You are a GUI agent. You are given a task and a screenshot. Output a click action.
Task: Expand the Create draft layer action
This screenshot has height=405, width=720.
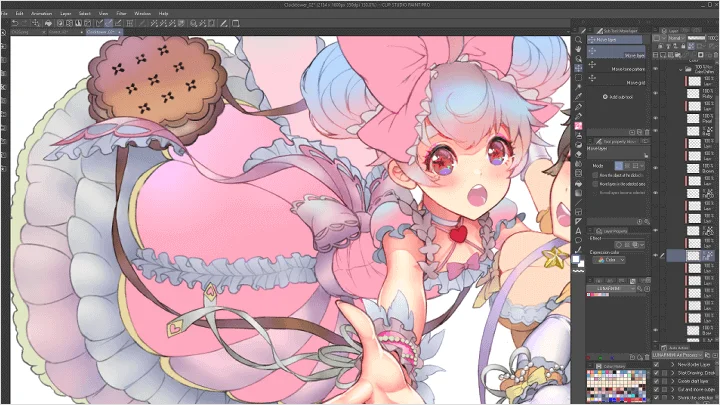pyautogui.click(x=673, y=381)
